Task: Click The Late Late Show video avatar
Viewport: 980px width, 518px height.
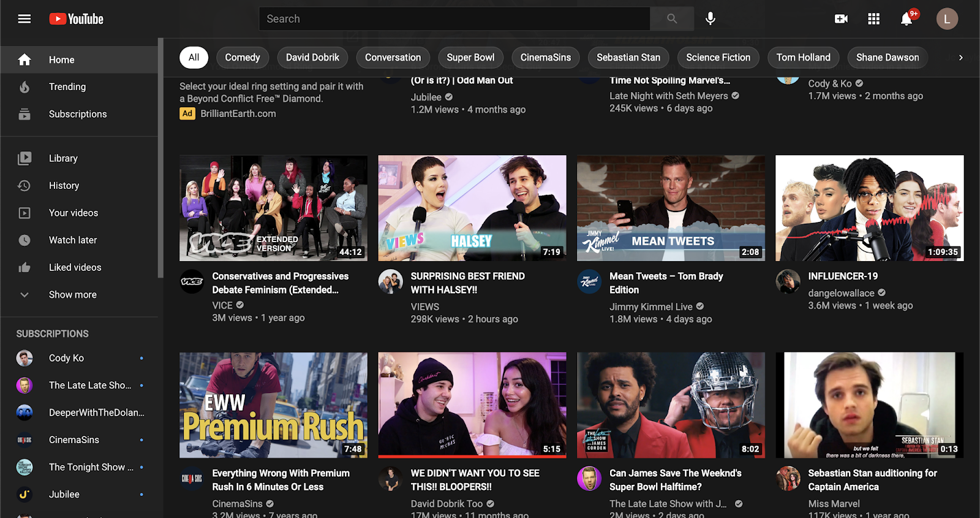Action: tap(589, 478)
